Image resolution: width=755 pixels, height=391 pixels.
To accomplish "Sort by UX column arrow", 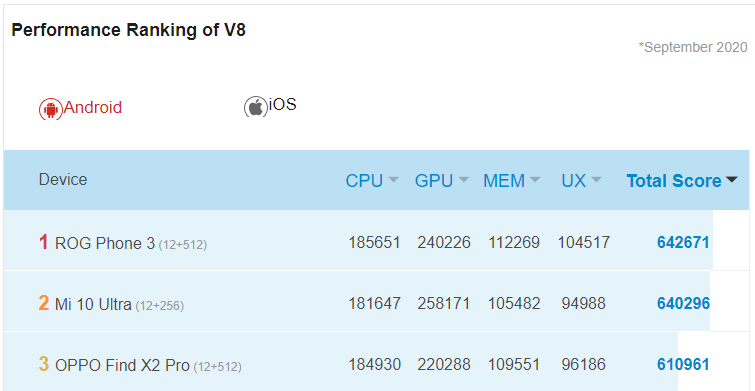I will pyautogui.click(x=596, y=180).
